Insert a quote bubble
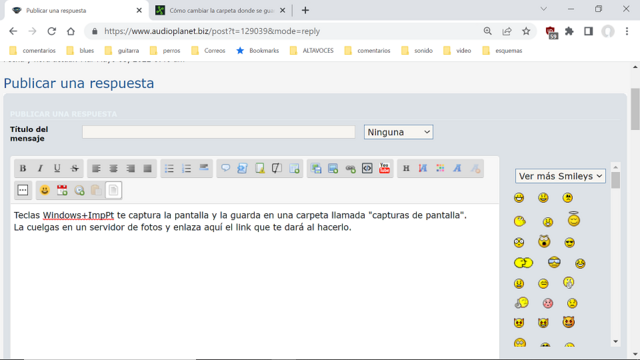 click(225, 168)
